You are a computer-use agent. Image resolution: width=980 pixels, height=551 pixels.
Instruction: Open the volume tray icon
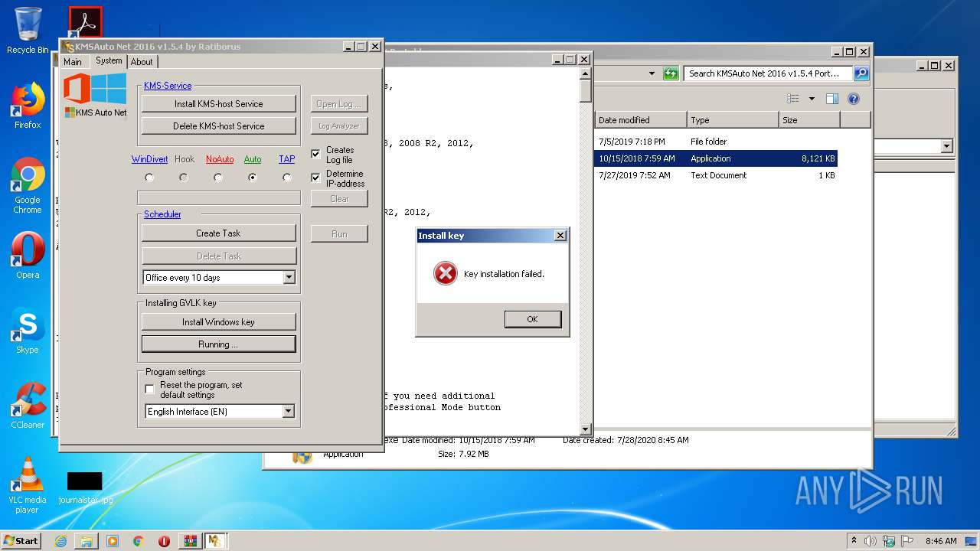[x=871, y=541]
